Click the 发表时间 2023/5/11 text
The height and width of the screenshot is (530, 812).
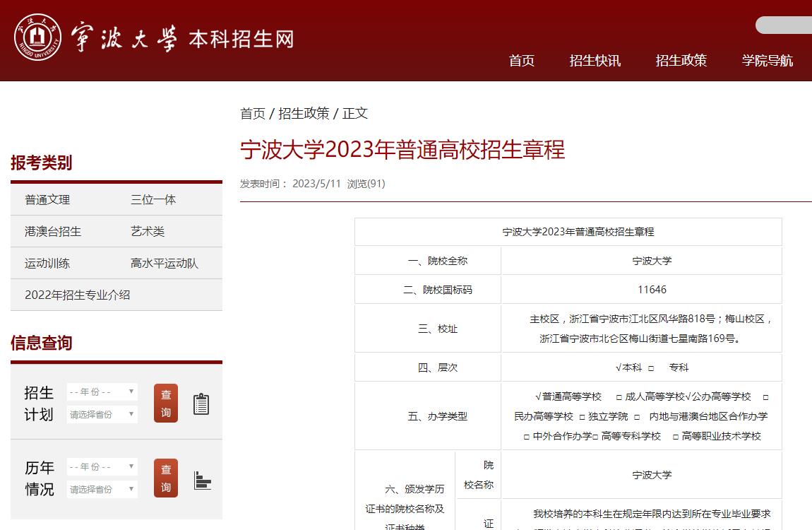click(290, 184)
